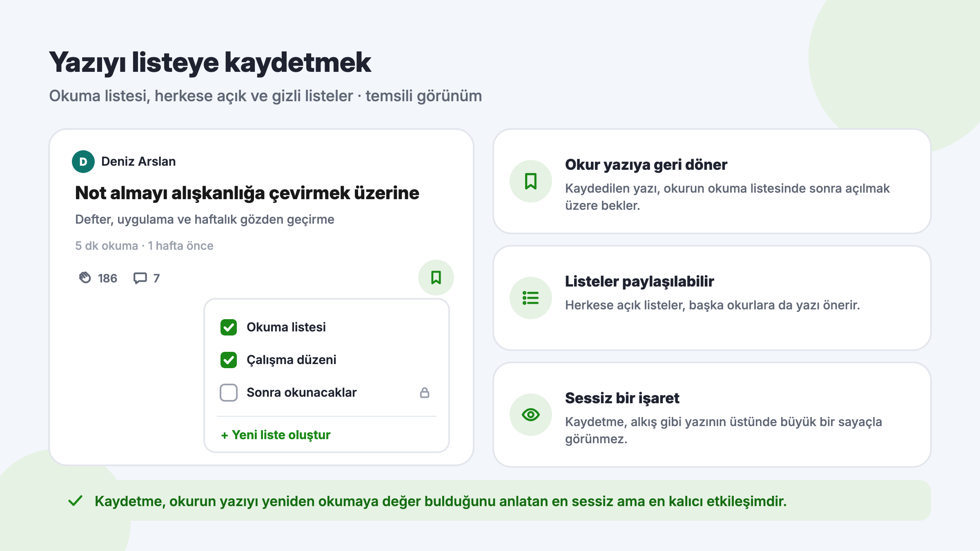The width and height of the screenshot is (980, 551).
Task: Click heading Okur yazıya geri döner
Action: pyautogui.click(x=646, y=165)
